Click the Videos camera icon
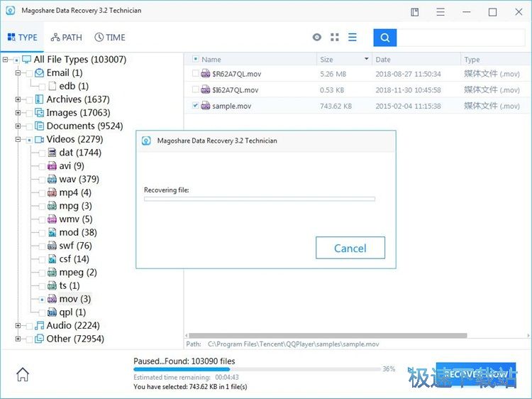This screenshot has height=399, width=532. point(39,139)
